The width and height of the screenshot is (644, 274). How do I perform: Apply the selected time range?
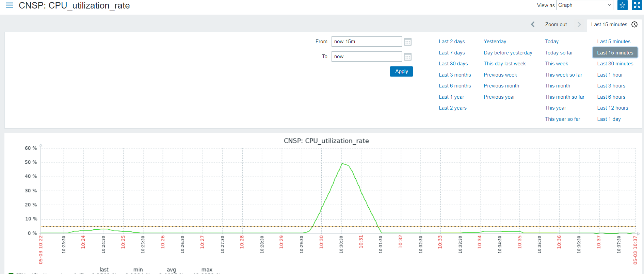point(401,71)
